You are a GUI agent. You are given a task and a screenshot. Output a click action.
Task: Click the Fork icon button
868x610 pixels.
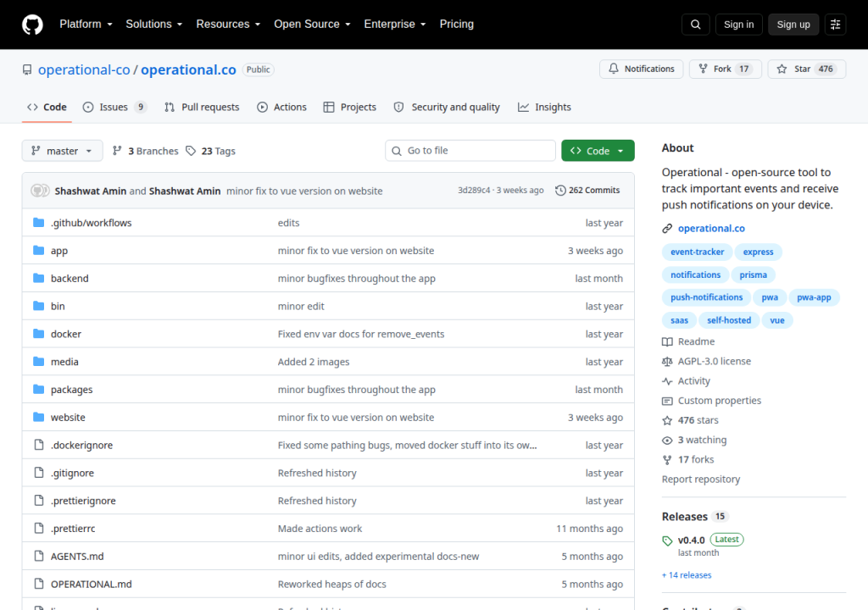pyautogui.click(x=703, y=69)
